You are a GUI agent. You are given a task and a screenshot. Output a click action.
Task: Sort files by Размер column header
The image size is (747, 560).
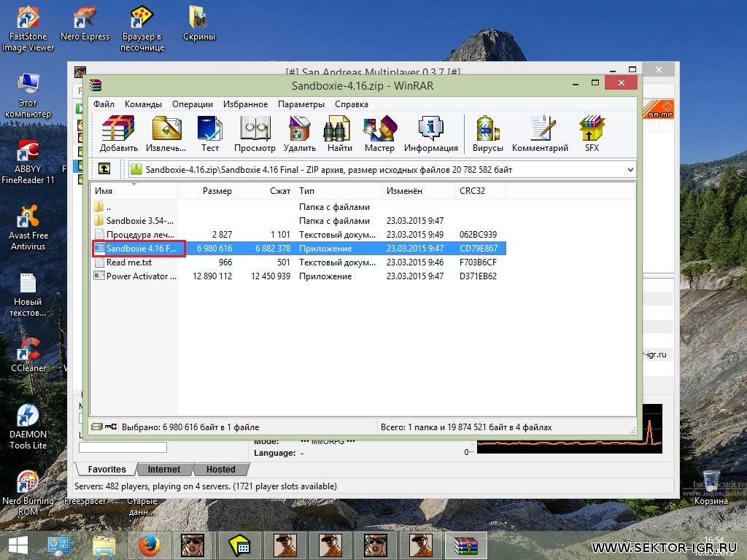pos(206,190)
